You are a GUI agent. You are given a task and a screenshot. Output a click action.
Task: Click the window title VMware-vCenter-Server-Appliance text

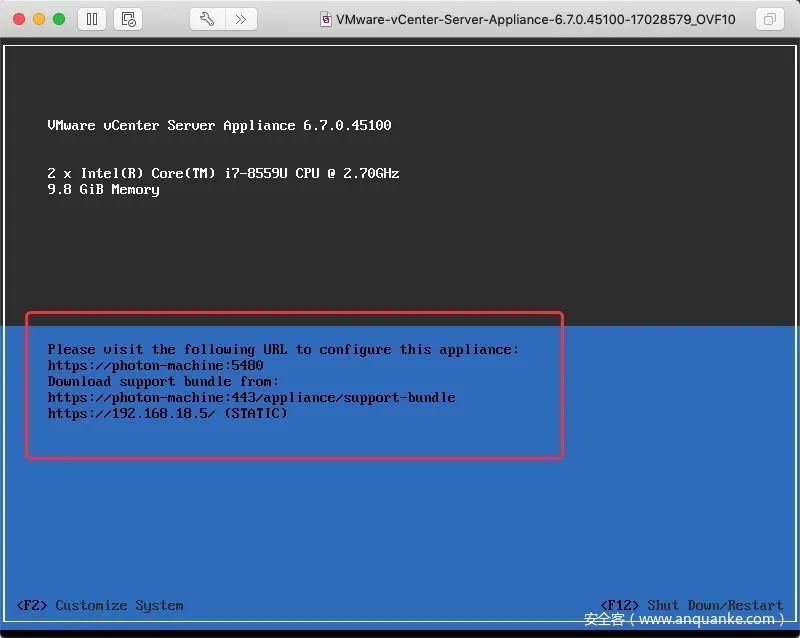536,19
